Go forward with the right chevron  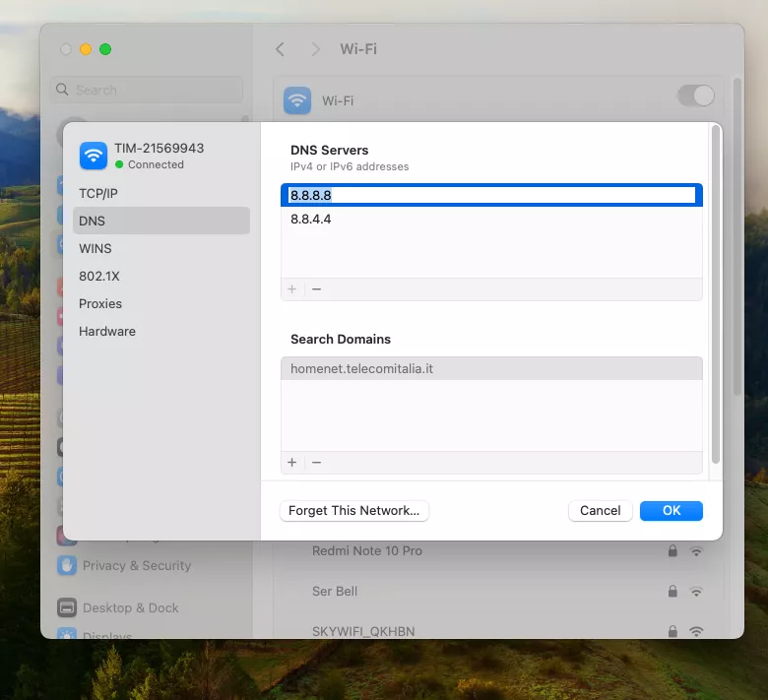pos(315,49)
